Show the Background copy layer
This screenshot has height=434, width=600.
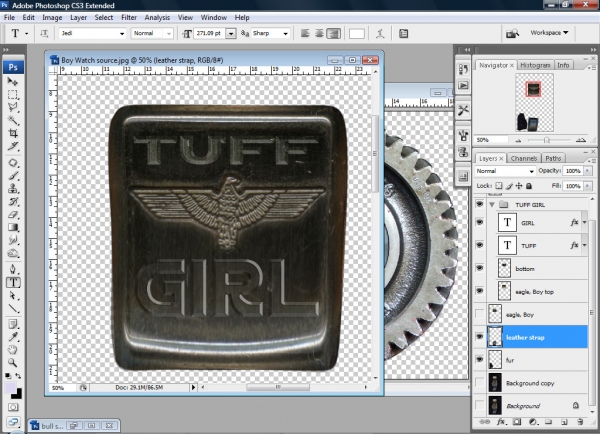[479, 383]
